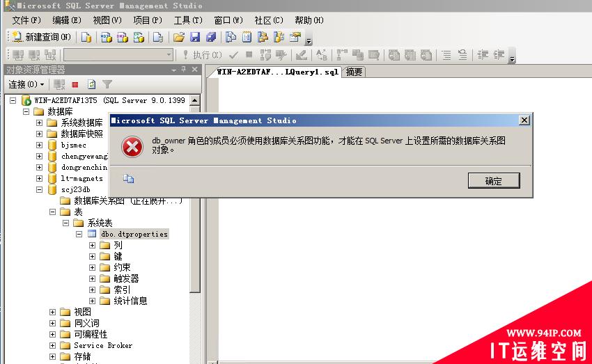Click the Analysis Services DMX Query icon
The image size is (592, 364).
123,37
